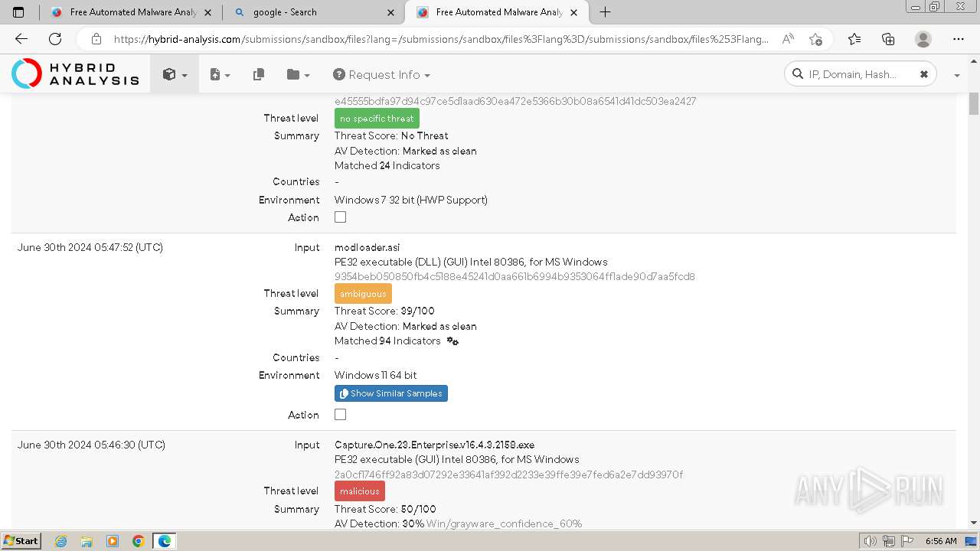Click the page vertical scrollbar thumb
The height and width of the screenshot is (551, 980).
pos(974,103)
